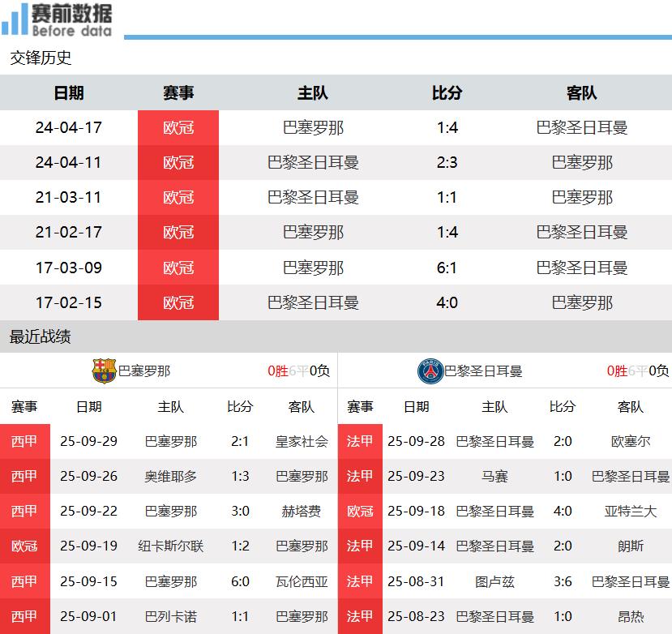Select the 欧冠 badge for the 17-02-15 match
Viewport: 672px width, 634px height.
(x=178, y=302)
